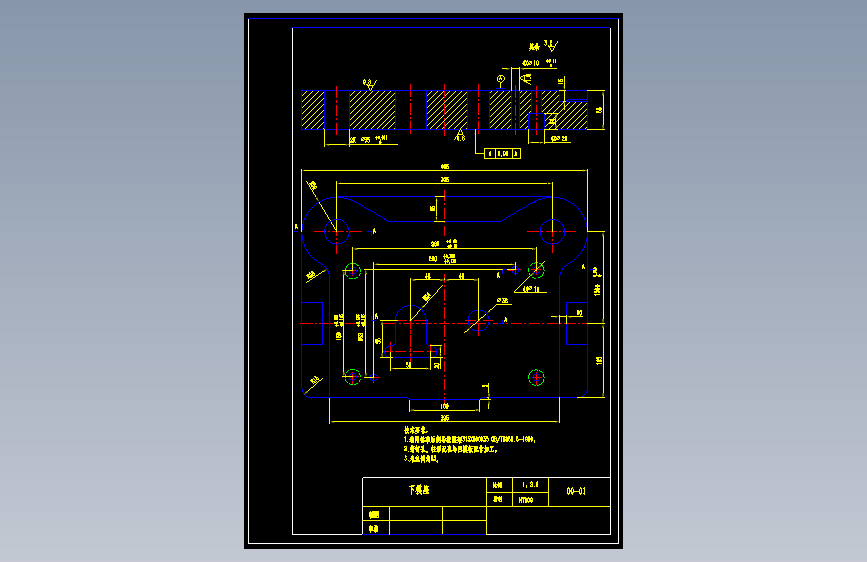
Task: Select the right rectangular side slot
Action: point(577,324)
